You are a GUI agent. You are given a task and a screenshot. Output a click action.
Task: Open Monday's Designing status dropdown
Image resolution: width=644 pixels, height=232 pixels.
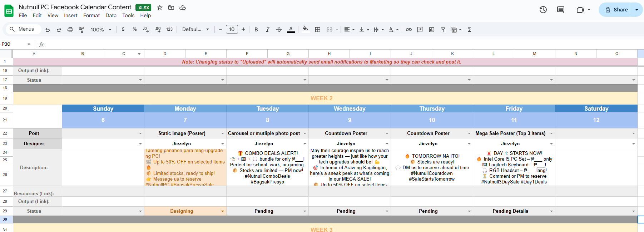223,211
